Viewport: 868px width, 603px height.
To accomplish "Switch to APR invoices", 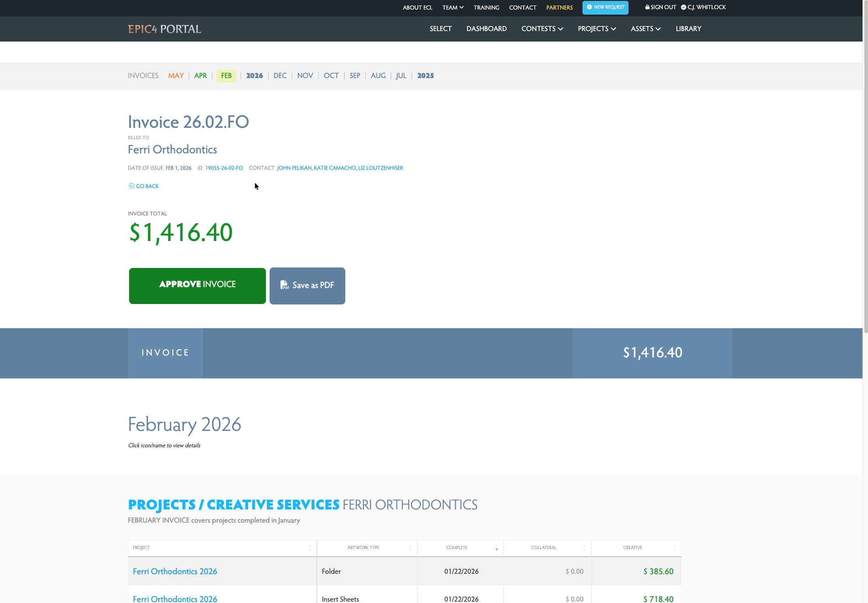I will (201, 76).
